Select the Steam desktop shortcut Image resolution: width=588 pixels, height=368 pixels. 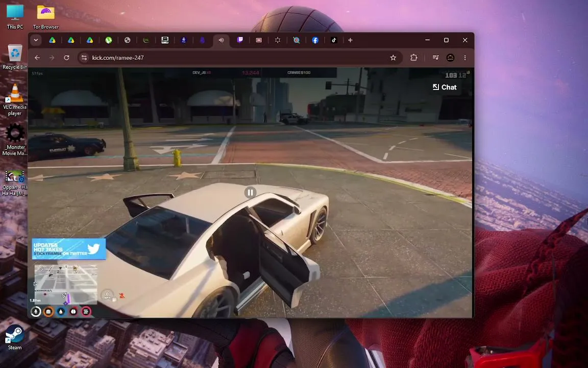[15, 337]
